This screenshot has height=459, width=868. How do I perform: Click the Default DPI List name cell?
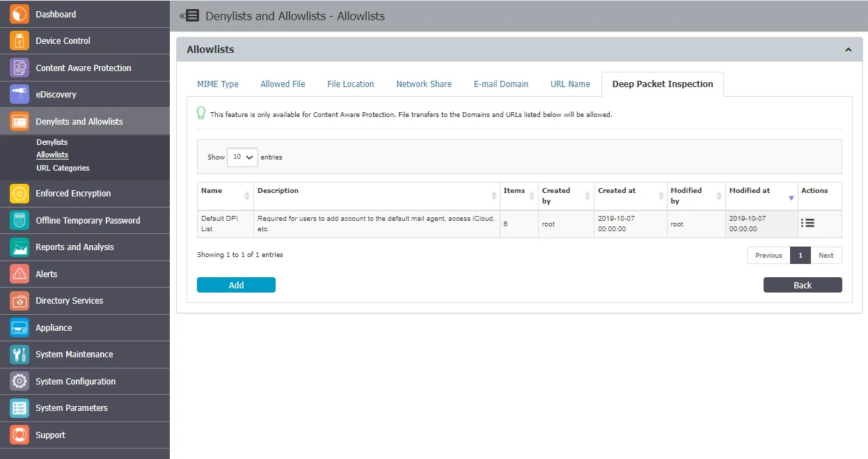tap(225, 224)
